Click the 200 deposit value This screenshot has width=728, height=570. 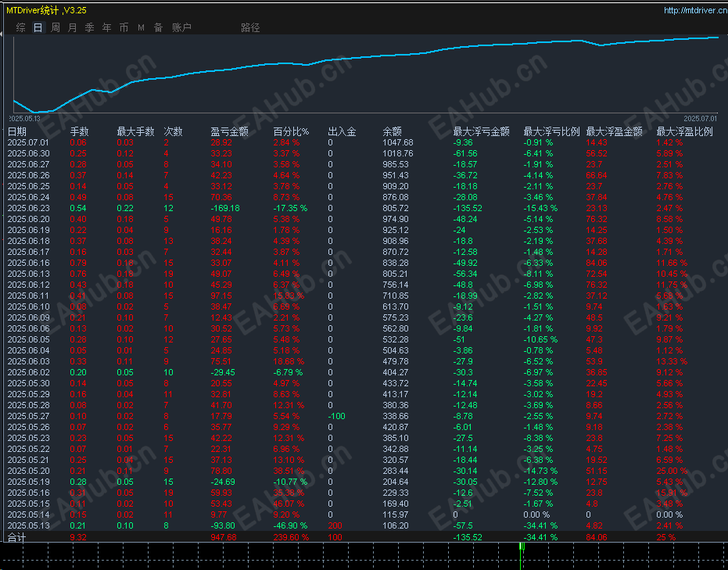click(335, 526)
